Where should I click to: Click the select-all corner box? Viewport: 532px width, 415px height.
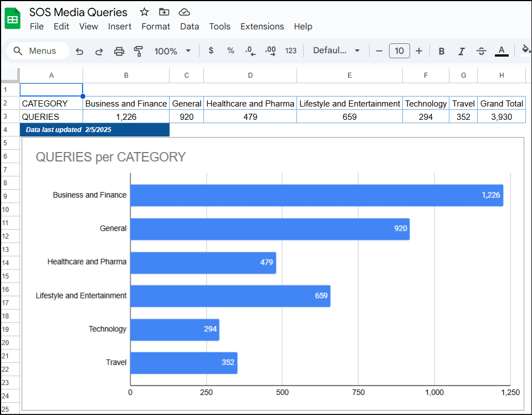click(10, 75)
